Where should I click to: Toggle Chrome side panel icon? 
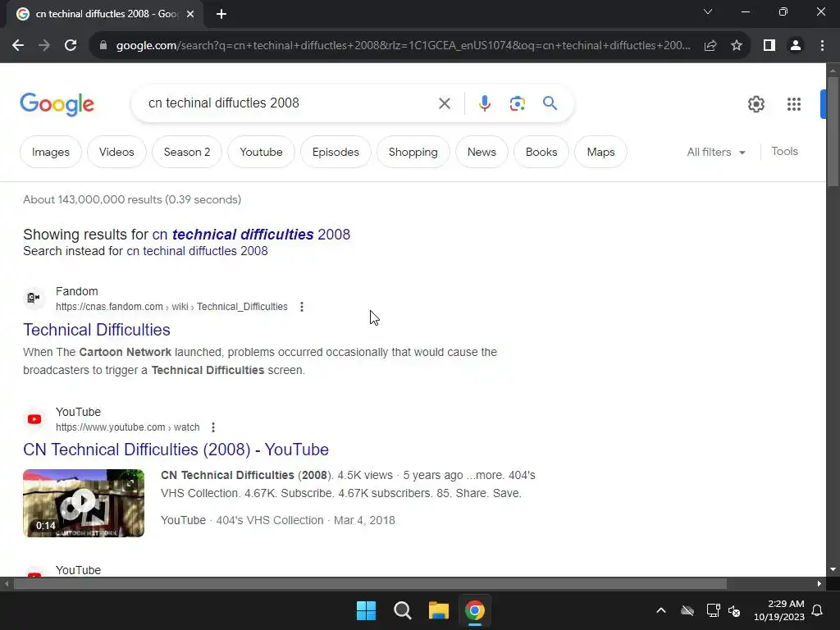pyautogui.click(x=769, y=46)
